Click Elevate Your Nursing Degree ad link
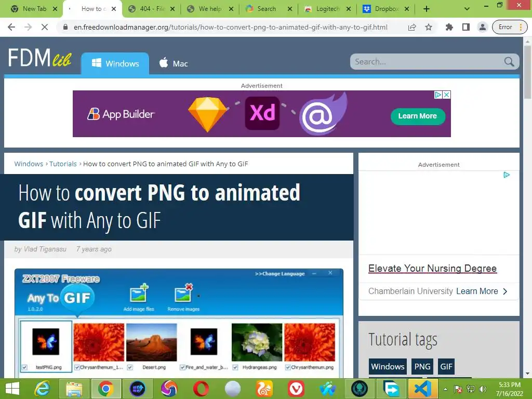The height and width of the screenshot is (399, 532). click(432, 269)
